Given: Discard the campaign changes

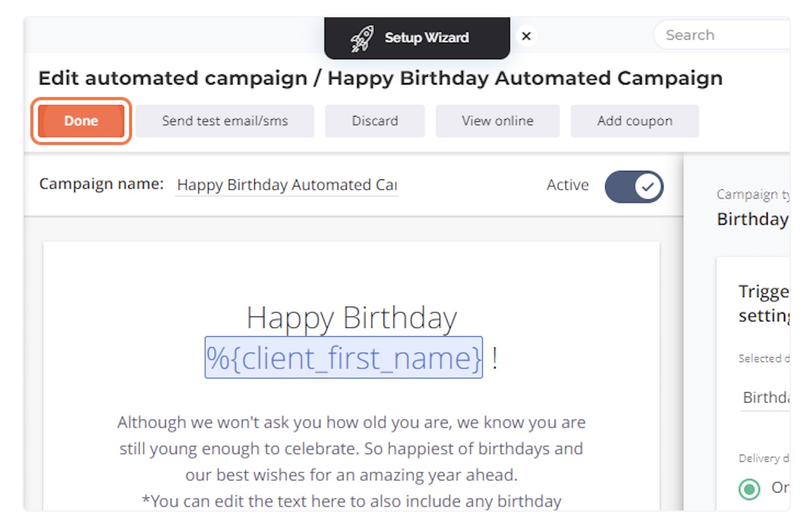Looking at the screenshot, I should [375, 121].
